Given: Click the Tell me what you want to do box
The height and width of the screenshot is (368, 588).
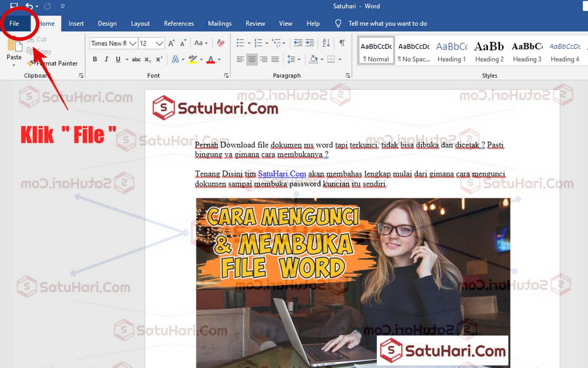Looking at the screenshot, I should 381,23.
